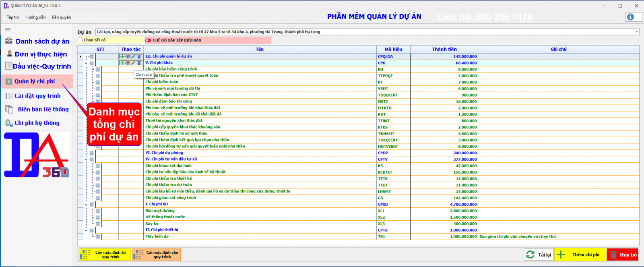Click amount cell '240.000.000'
The height and width of the screenshot is (267, 644).
pos(444,153)
